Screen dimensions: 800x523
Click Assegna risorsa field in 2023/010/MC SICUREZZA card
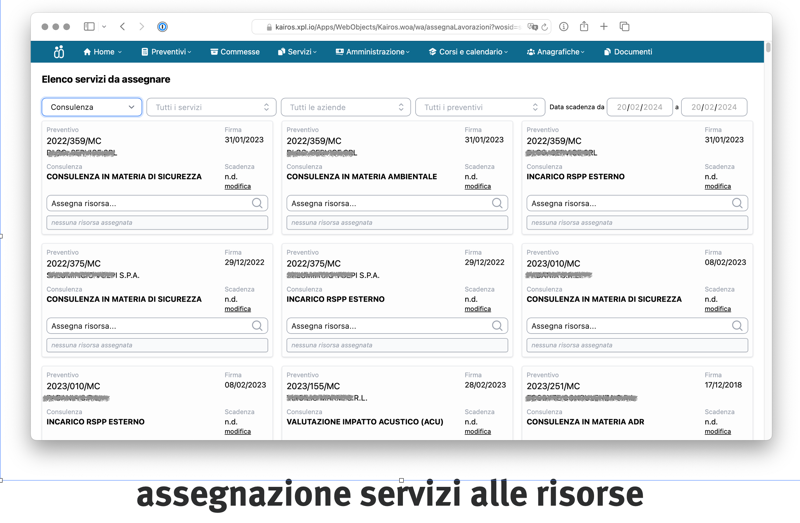[x=637, y=326]
